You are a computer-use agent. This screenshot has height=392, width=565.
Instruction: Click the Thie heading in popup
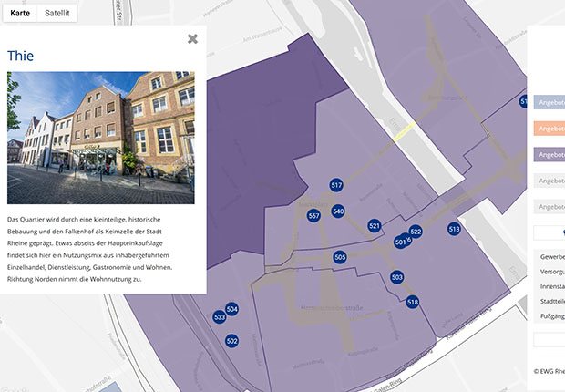click(21, 56)
